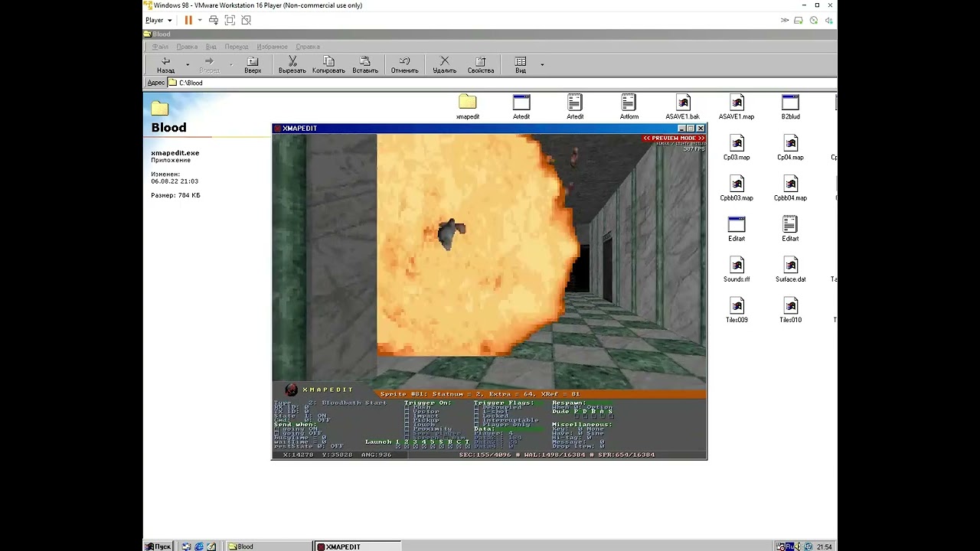The image size is (980, 551).
Task: Switch to the Blood taskbar button
Action: click(x=269, y=546)
